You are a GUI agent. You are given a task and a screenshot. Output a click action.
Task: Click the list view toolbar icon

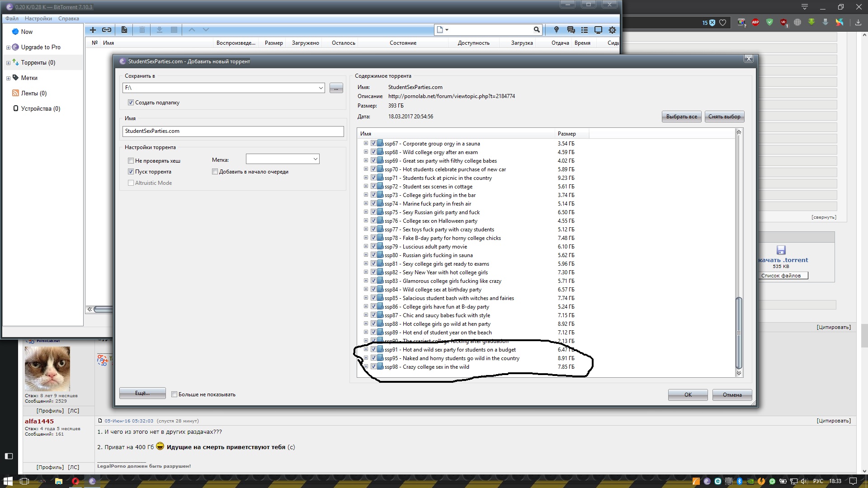(585, 30)
